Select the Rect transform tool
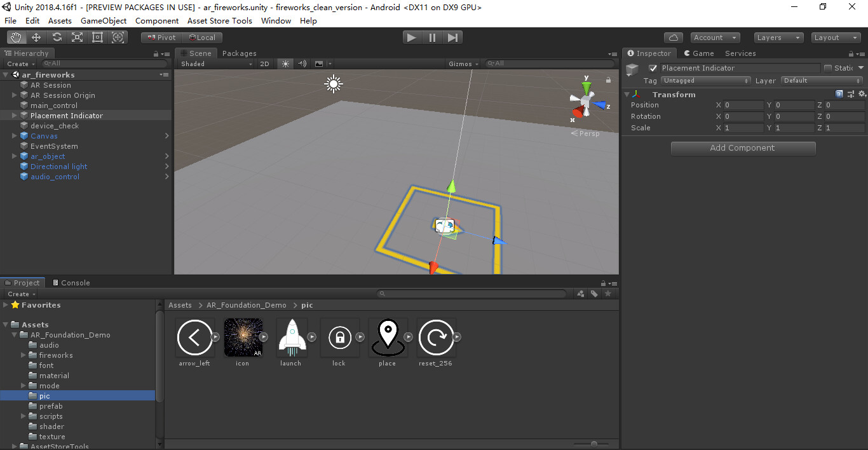 coord(97,37)
